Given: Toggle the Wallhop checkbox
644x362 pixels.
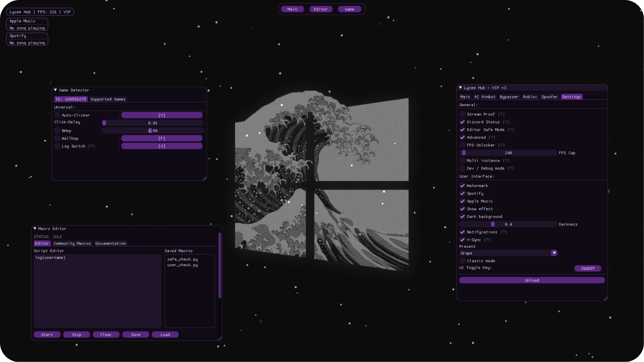Looking at the screenshot, I should [57, 138].
